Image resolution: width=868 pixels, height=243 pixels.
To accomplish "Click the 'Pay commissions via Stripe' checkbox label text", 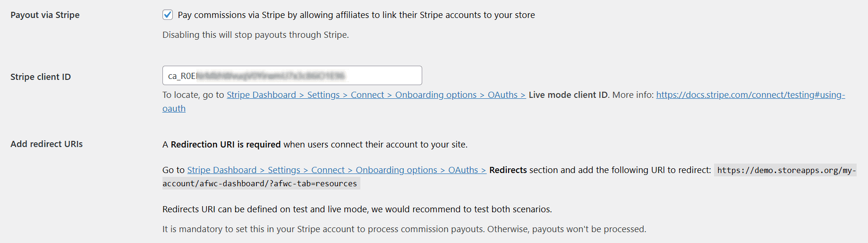I will click(x=356, y=15).
